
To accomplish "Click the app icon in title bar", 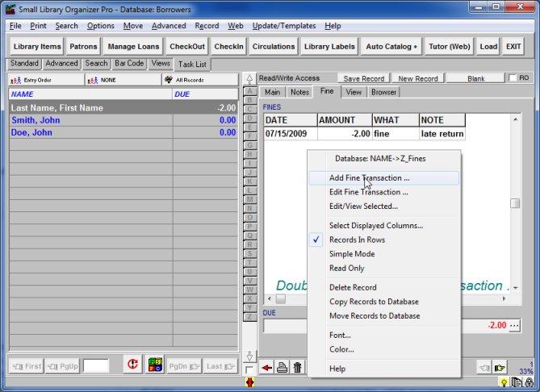I will 10,10.
